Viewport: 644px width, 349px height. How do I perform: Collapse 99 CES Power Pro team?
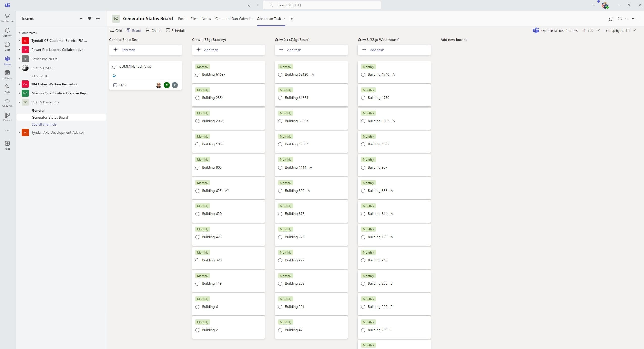19,102
